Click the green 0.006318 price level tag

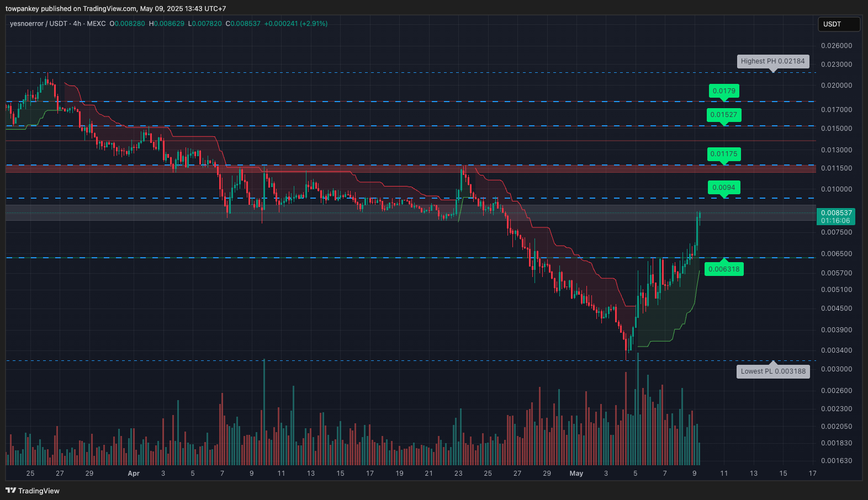723,269
